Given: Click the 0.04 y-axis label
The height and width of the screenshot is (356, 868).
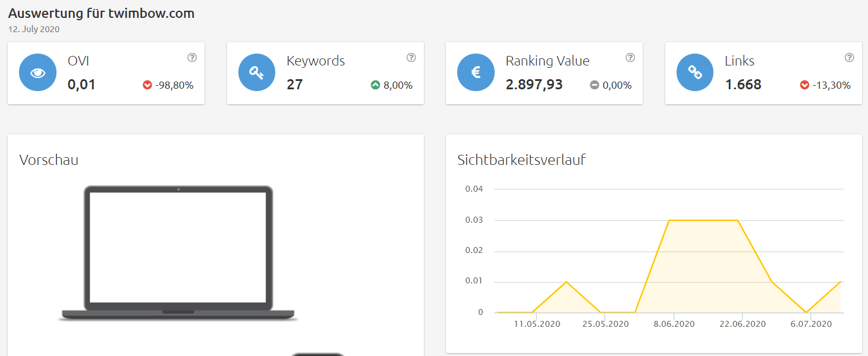Looking at the screenshot, I should point(474,189).
